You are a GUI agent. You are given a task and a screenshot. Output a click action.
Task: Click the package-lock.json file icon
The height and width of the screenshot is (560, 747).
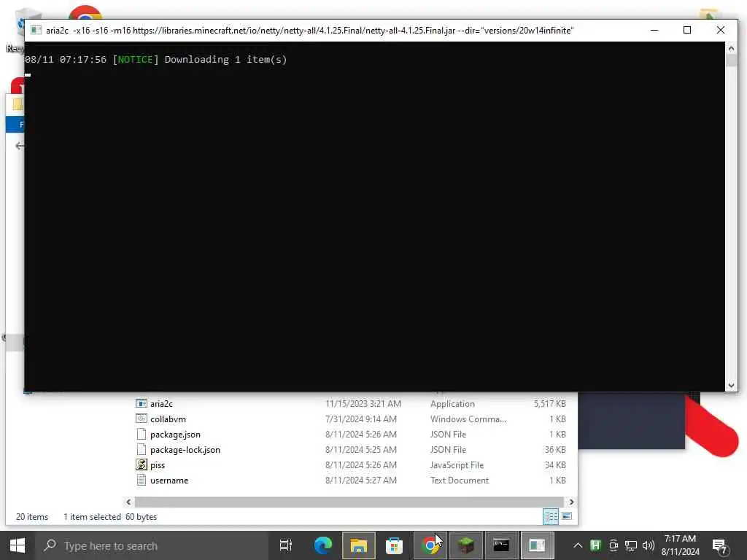tap(141, 449)
